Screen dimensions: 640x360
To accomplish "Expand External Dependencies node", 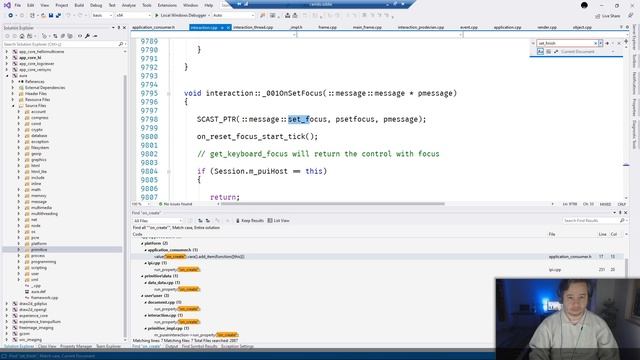I will coord(13,88).
